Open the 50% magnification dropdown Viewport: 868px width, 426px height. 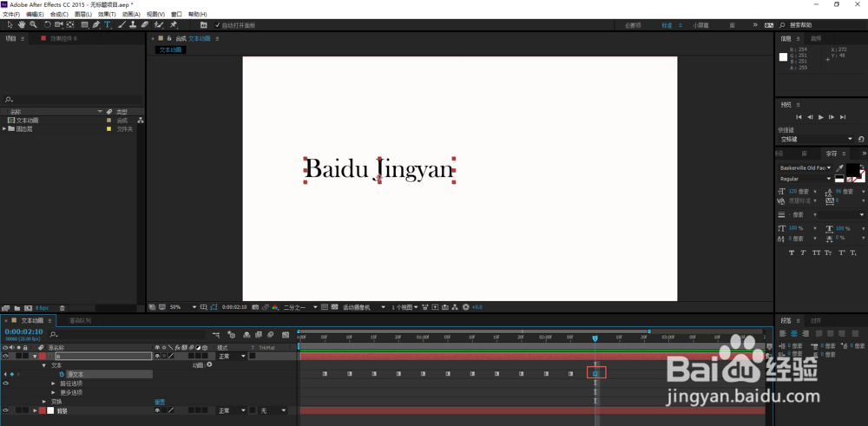[182, 306]
